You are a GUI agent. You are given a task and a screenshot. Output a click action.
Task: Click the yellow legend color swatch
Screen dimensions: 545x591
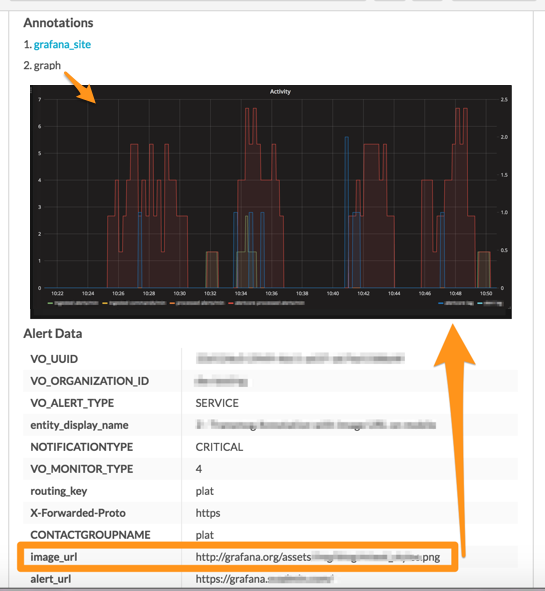tap(105, 303)
